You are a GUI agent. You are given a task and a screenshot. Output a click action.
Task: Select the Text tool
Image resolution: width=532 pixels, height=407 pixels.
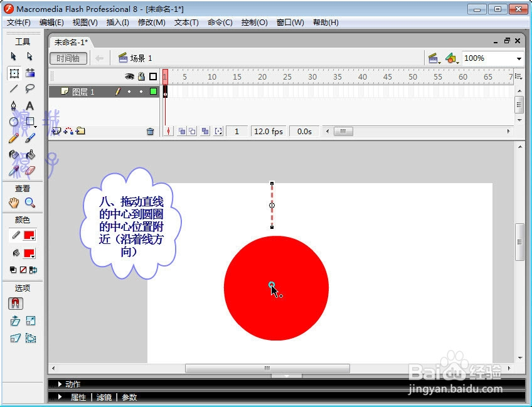[x=30, y=106]
